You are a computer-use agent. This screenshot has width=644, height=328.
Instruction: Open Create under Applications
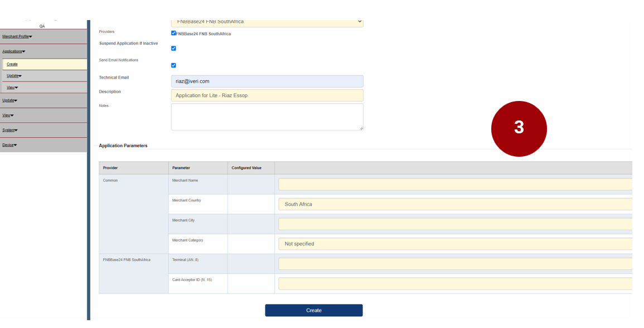tap(12, 64)
